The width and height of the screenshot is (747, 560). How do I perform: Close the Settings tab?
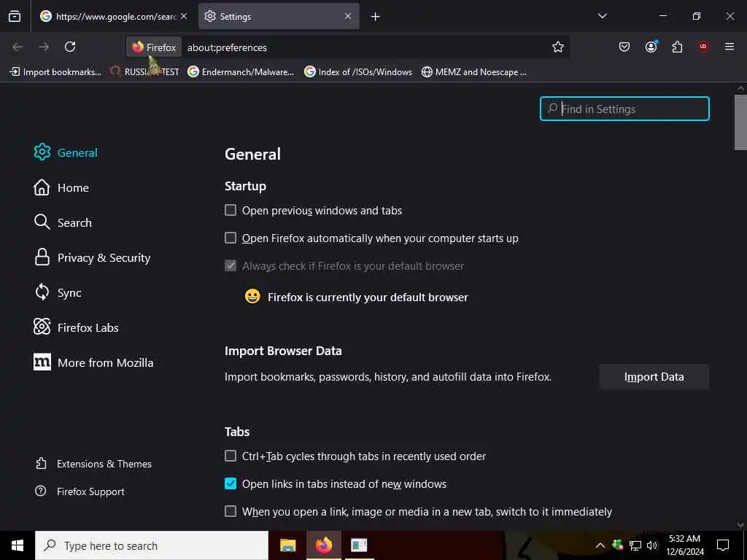coord(348,16)
